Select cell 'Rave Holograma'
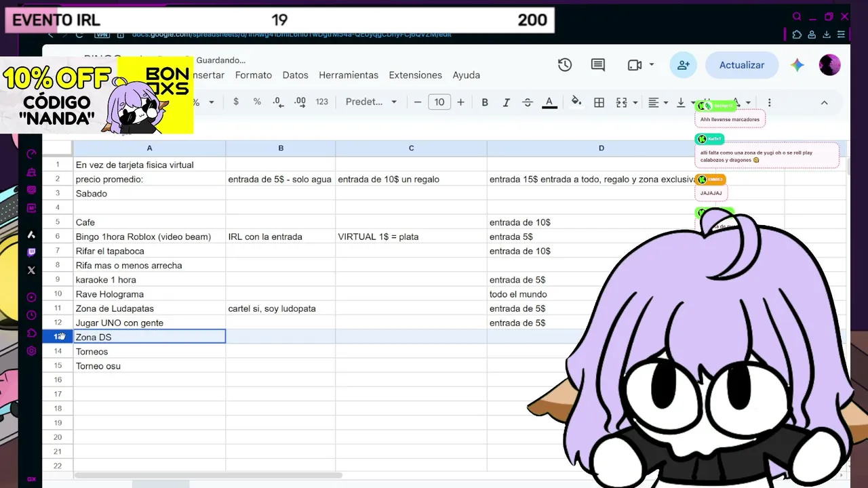 (149, 294)
